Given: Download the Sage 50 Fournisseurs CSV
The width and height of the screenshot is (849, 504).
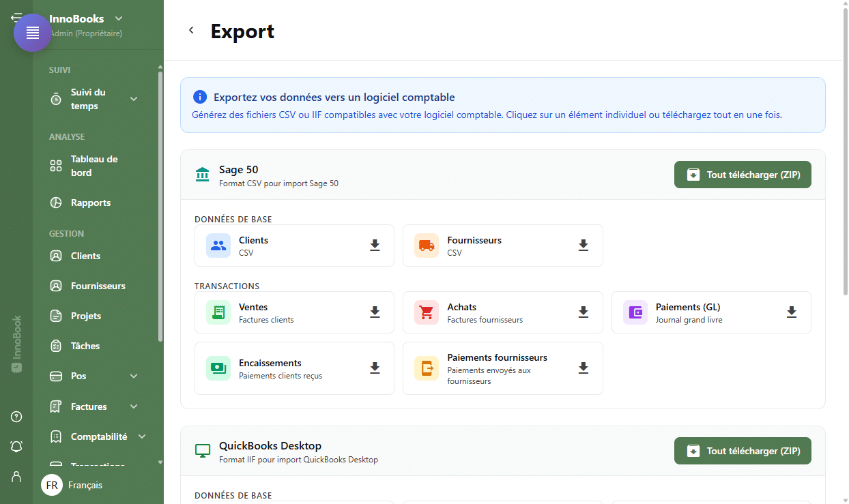Looking at the screenshot, I should point(584,246).
